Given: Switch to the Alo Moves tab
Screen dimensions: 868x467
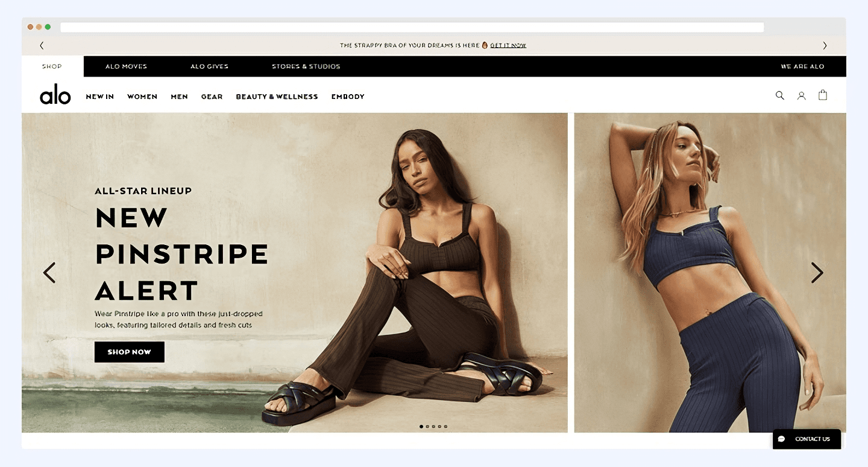Looking at the screenshot, I should click(126, 66).
